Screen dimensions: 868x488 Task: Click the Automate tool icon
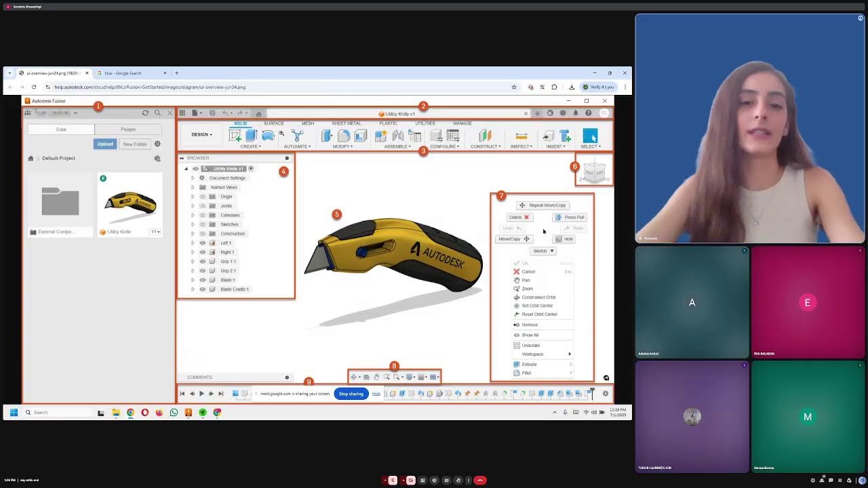(297, 136)
